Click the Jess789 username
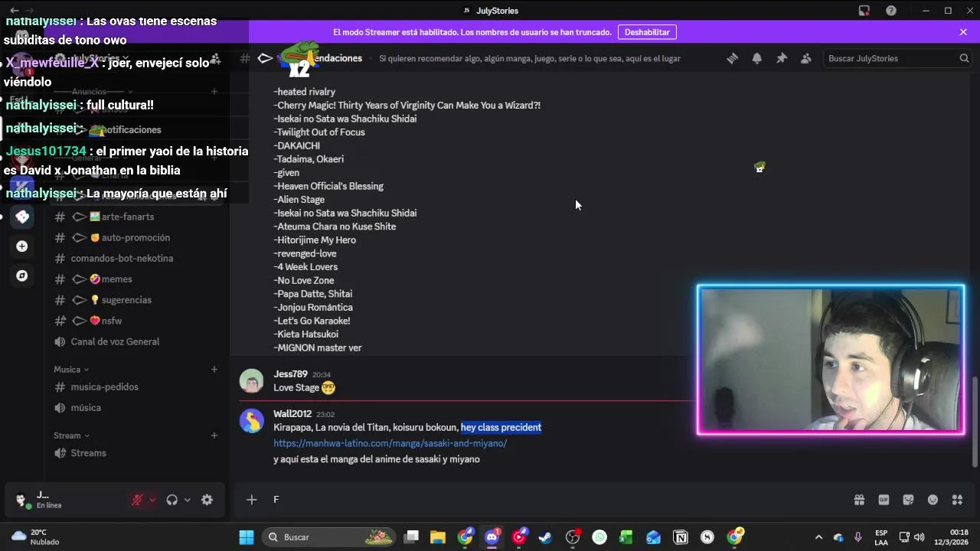This screenshot has width=980, height=551. coord(290,374)
